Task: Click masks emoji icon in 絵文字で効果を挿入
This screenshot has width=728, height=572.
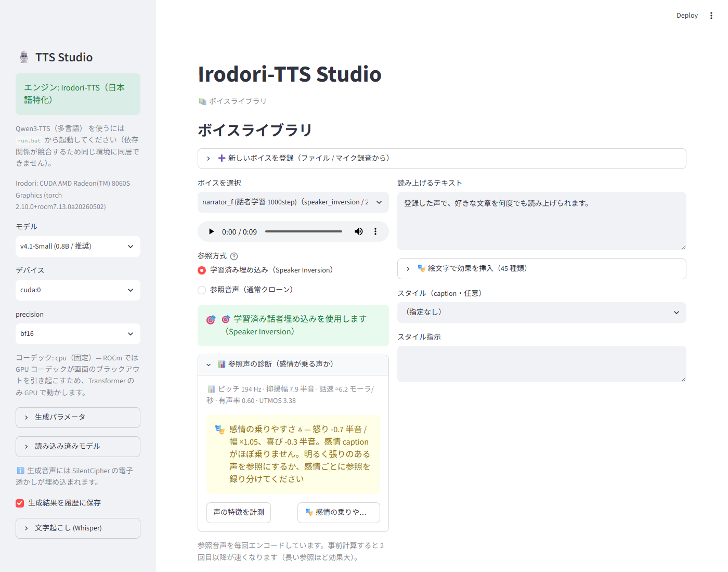Action: click(422, 268)
